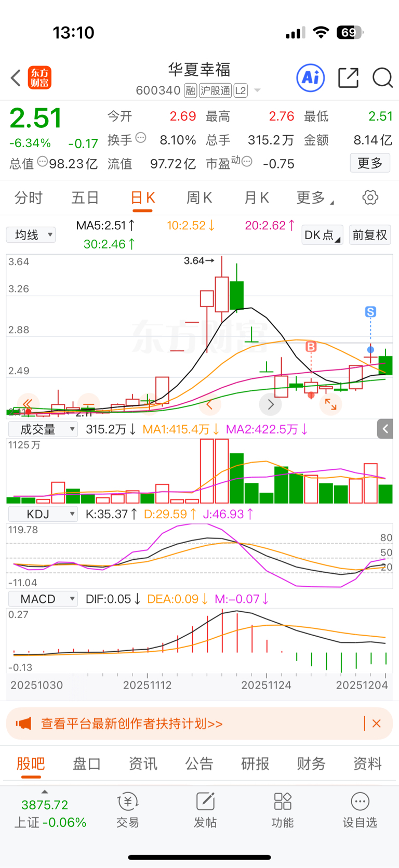Tap the 融 margin trading badge
Viewport: 399px width, 868px height.
click(x=190, y=91)
